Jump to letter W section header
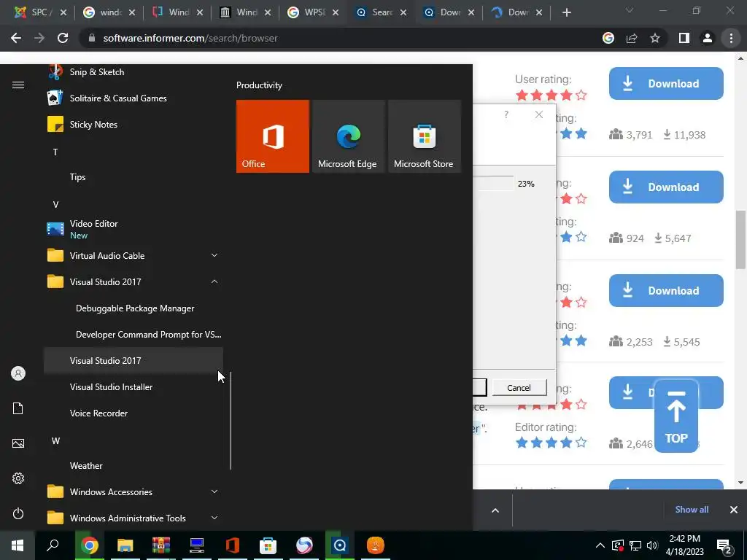The image size is (747, 560). 55,441
